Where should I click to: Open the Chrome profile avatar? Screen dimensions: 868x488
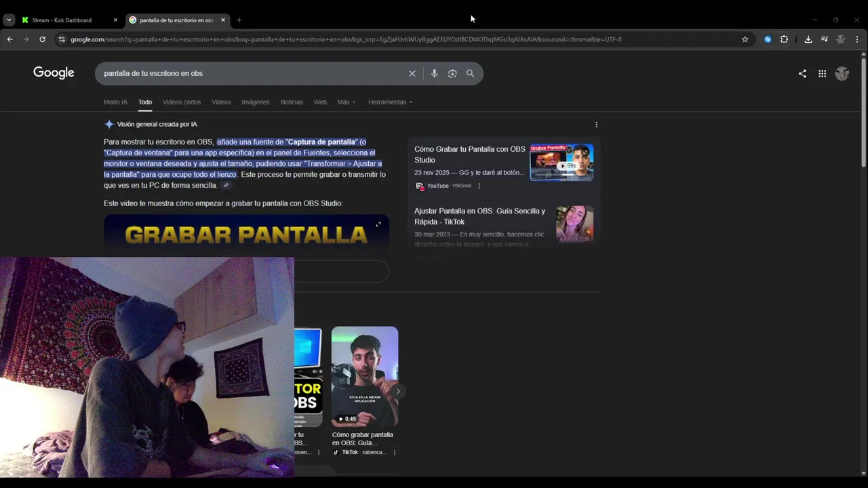pos(841,39)
